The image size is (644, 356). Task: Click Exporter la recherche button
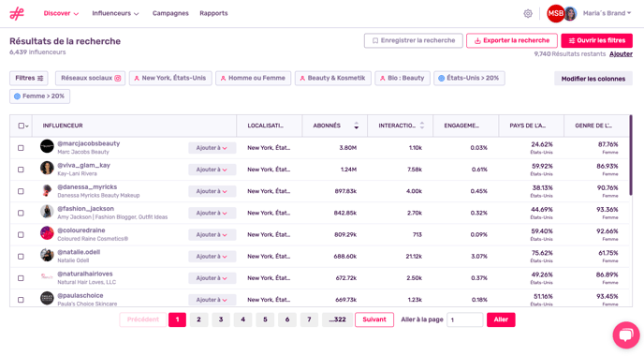tap(512, 40)
